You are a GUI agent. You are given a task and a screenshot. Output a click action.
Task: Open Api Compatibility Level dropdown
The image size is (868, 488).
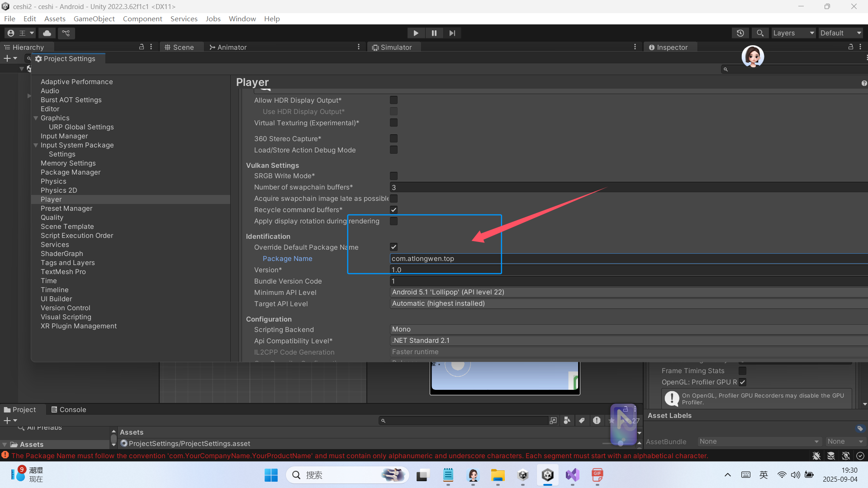(629, 341)
